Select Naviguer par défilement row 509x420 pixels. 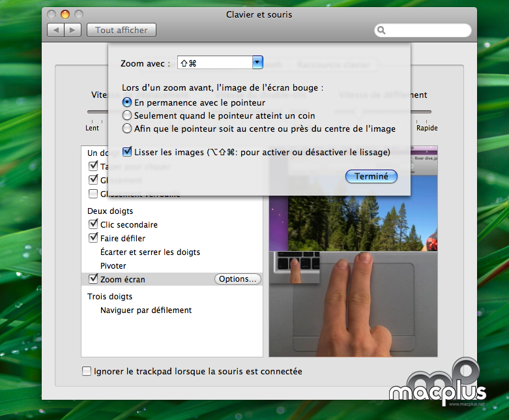click(171, 310)
